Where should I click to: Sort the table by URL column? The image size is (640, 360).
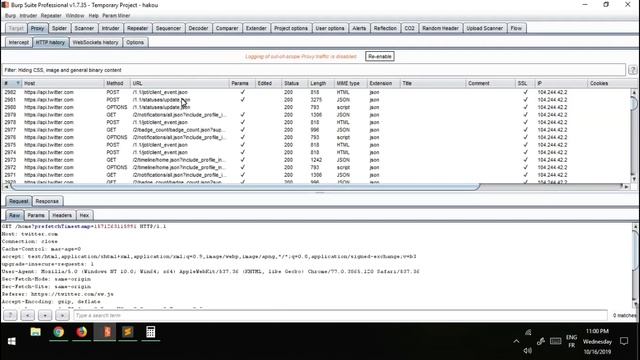point(180,83)
